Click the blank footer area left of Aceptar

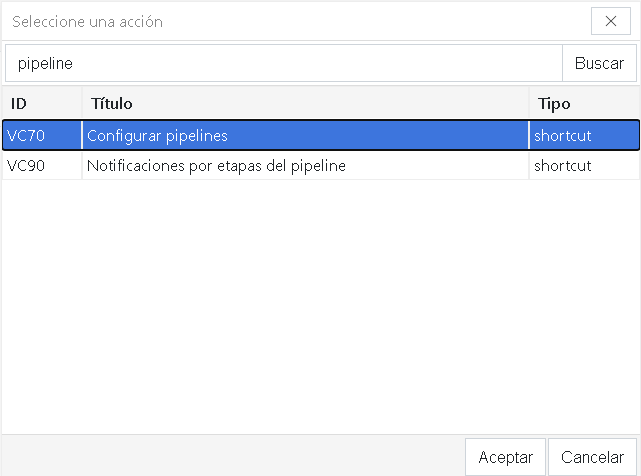click(x=230, y=456)
